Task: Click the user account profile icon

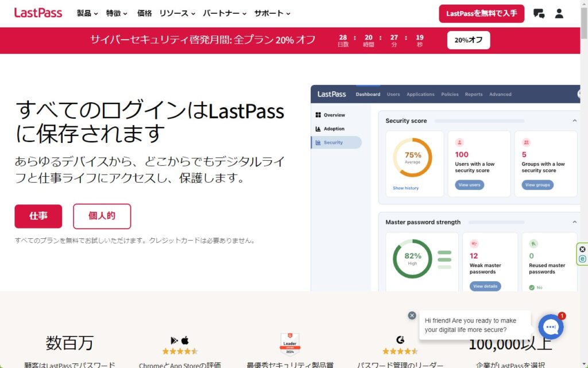Action: coord(559,14)
